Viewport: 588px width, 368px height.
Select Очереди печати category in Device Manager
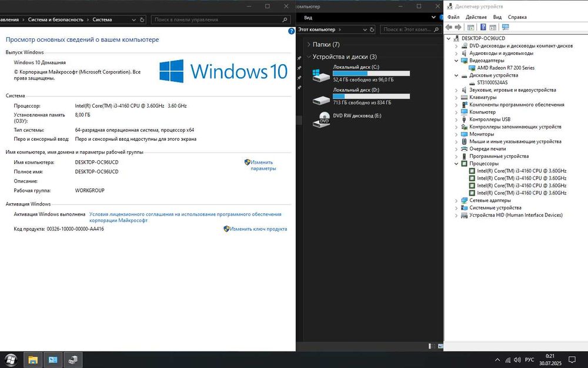pos(487,149)
